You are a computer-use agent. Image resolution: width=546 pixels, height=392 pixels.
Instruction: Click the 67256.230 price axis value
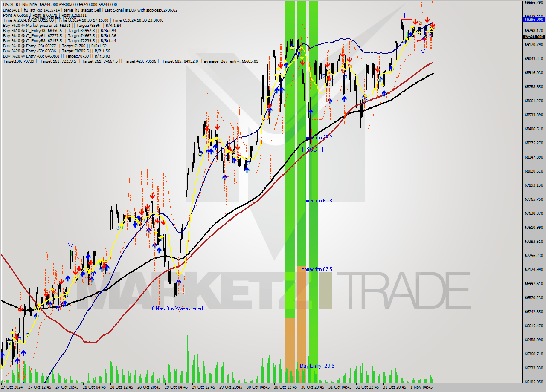click(534, 255)
